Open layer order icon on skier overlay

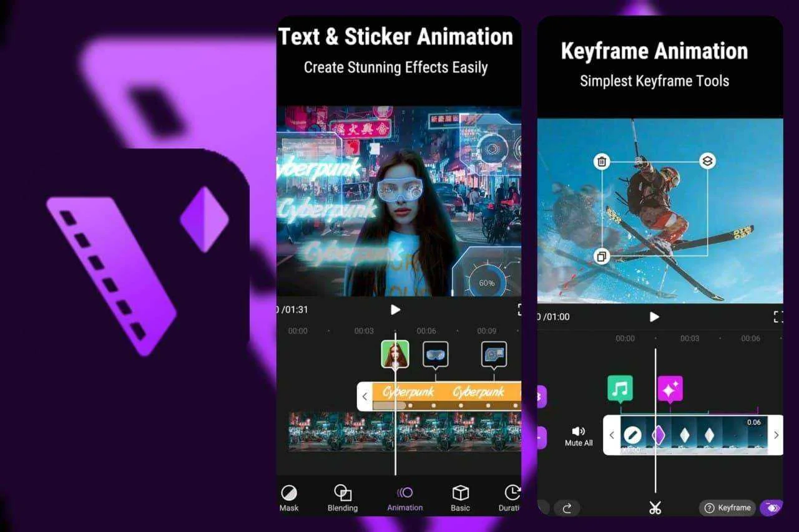tap(707, 161)
